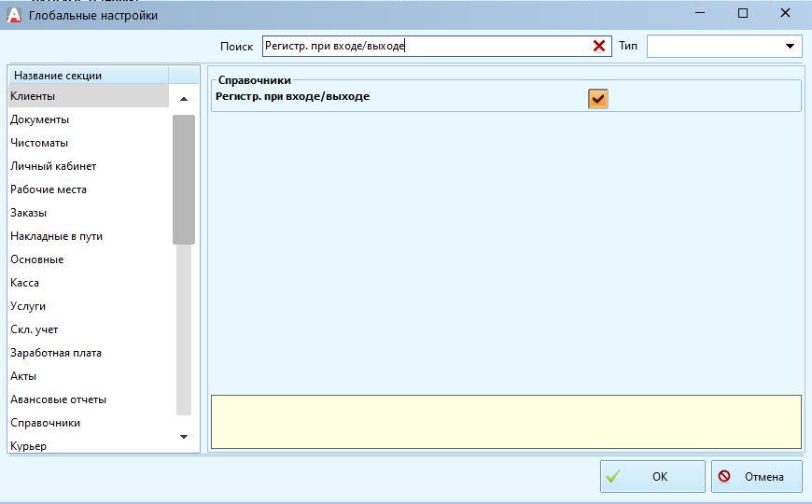Select the Клиенты section
This screenshot has height=504, width=812.
pyautogui.click(x=33, y=96)
